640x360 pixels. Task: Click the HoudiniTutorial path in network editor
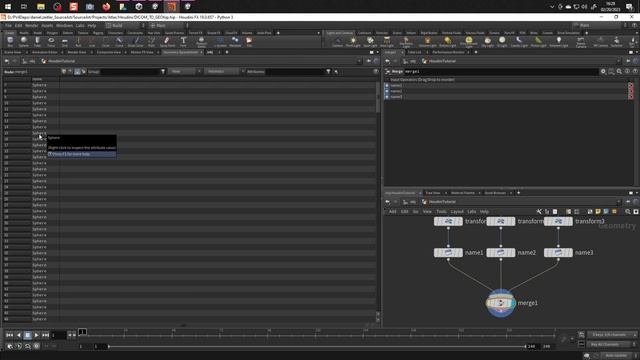point(442,202)
